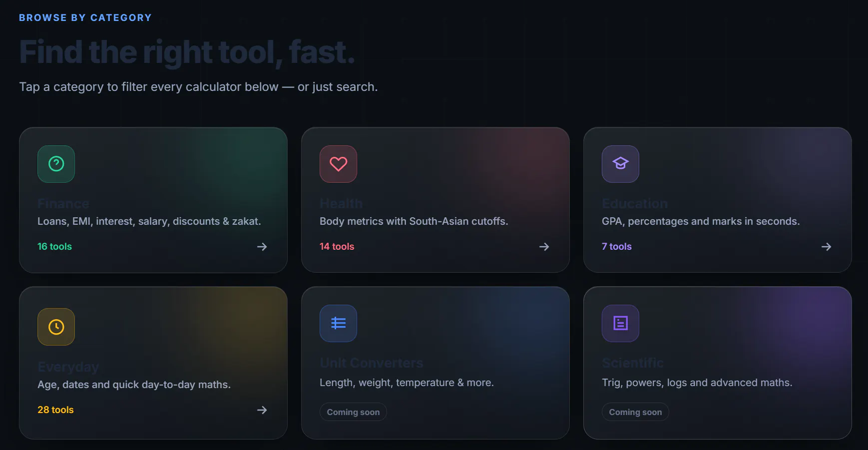Click 'Body metrics with South-Asian cutoffs' text

point(414,221)
